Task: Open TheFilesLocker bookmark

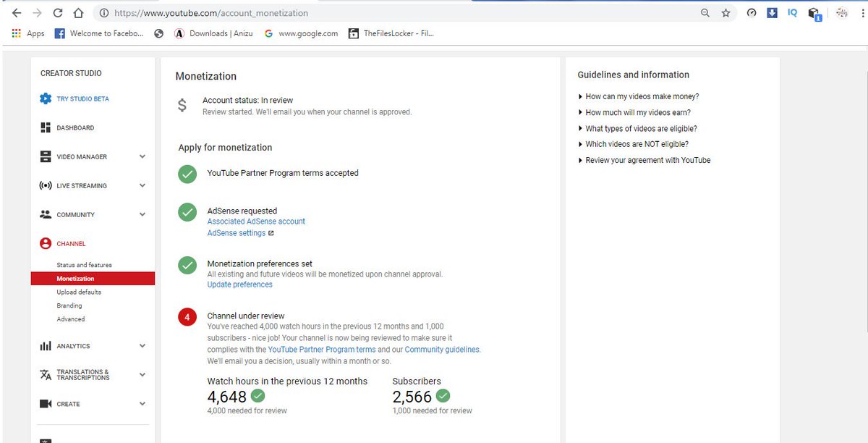Action: (391, 33)
